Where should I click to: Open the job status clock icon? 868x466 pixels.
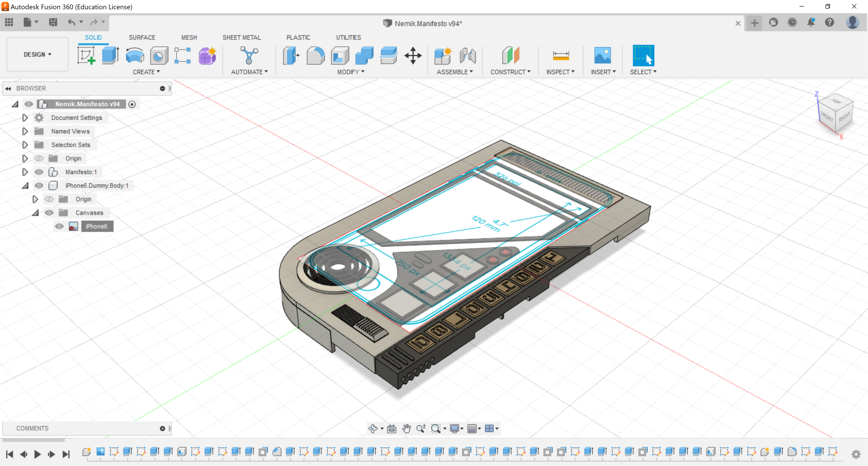[792, 23]
